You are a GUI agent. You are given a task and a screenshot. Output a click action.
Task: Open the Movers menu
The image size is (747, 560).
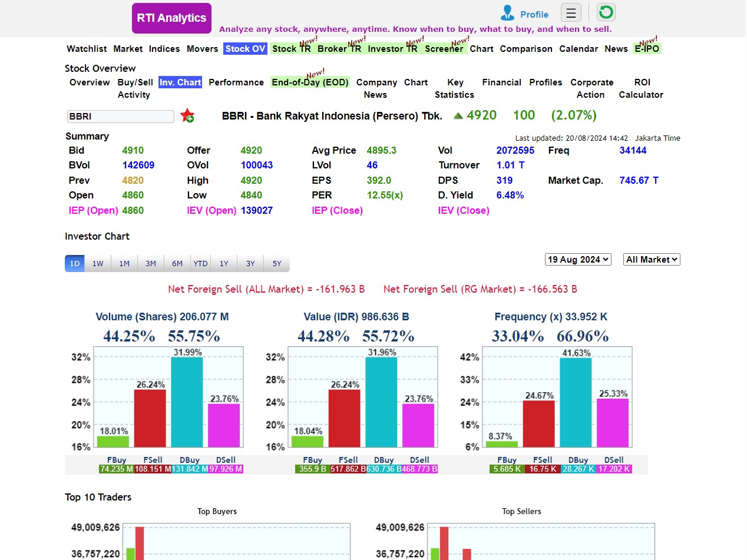(202, 49)
